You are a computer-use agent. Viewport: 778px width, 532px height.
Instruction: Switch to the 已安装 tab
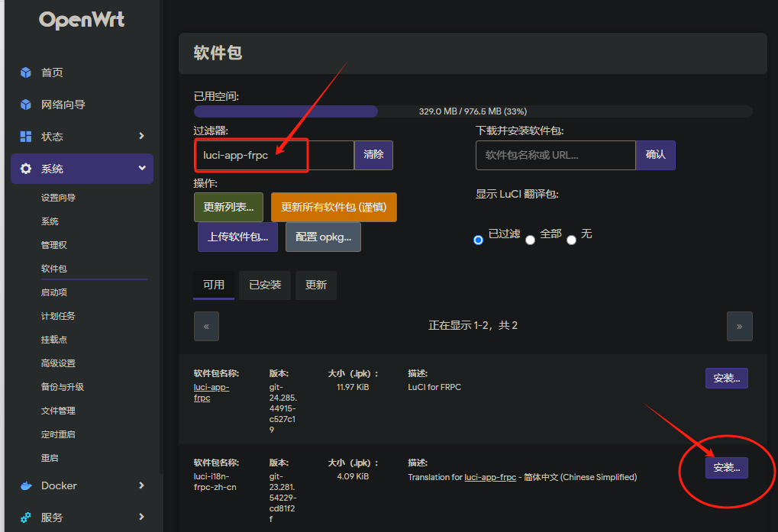click(x=265, y=285)
